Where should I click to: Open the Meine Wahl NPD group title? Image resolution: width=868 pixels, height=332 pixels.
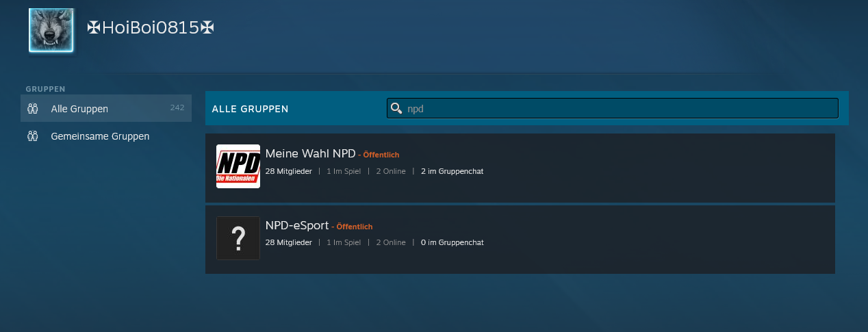click(310, 153)
